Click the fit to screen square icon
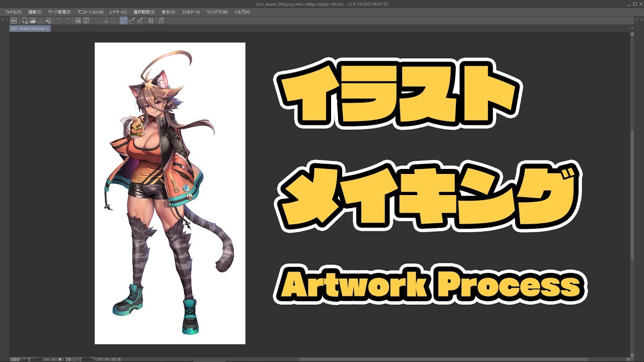The width and height of the screenshot is (644, 362). click(x=60, y=359)
